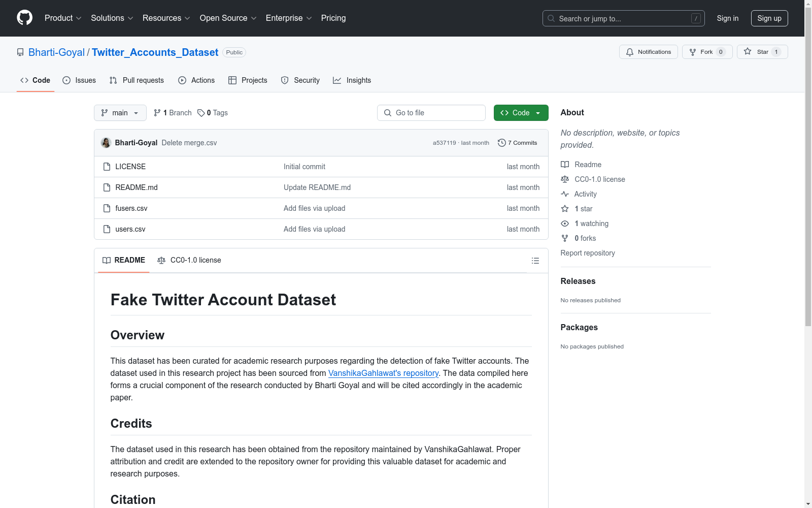This screenshot has height=508, width=812.
Task: Click the users.csv file icon
Action: tap(107, 229)
